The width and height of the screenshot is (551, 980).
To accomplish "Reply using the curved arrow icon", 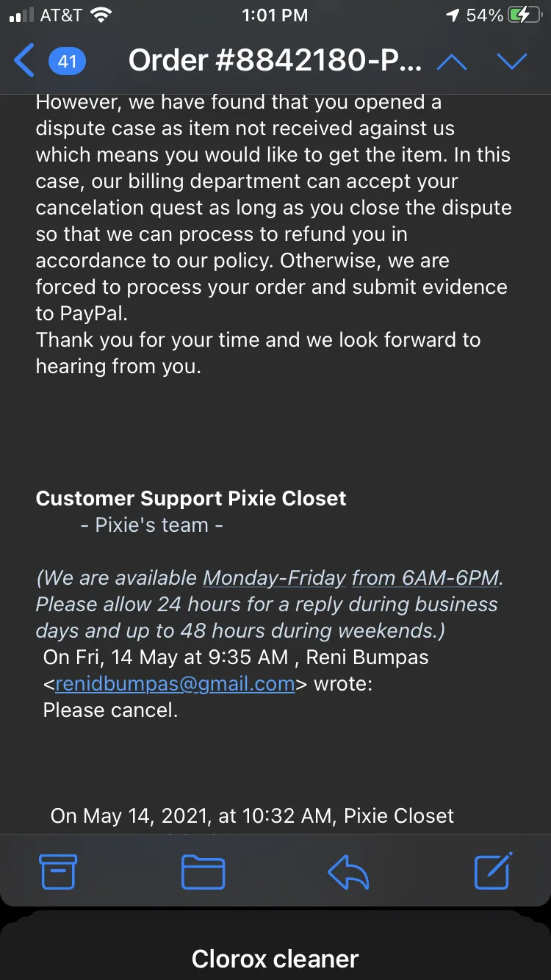I will click(348, 872).
